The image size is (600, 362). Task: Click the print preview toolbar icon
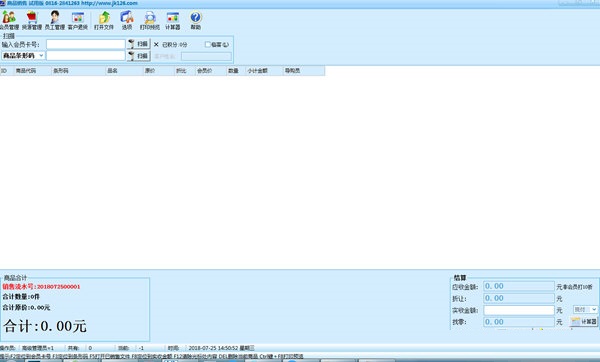point(150,21)
